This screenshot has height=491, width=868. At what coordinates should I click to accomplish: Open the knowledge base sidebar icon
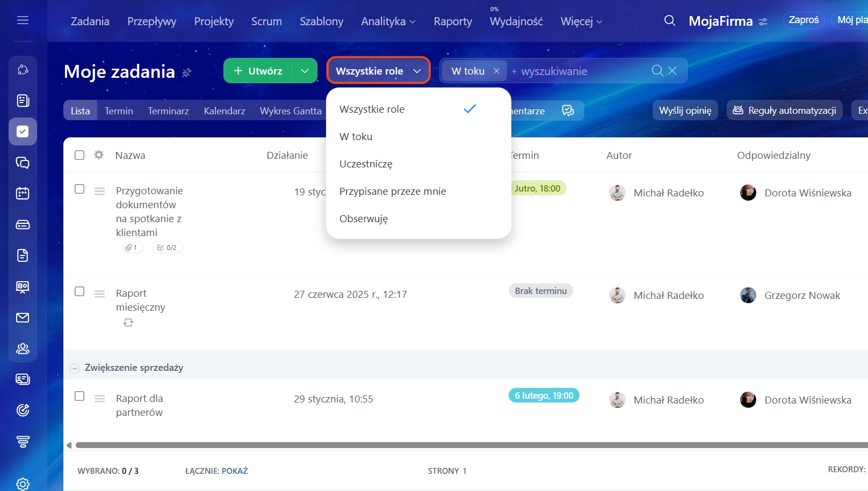point(23,287)
